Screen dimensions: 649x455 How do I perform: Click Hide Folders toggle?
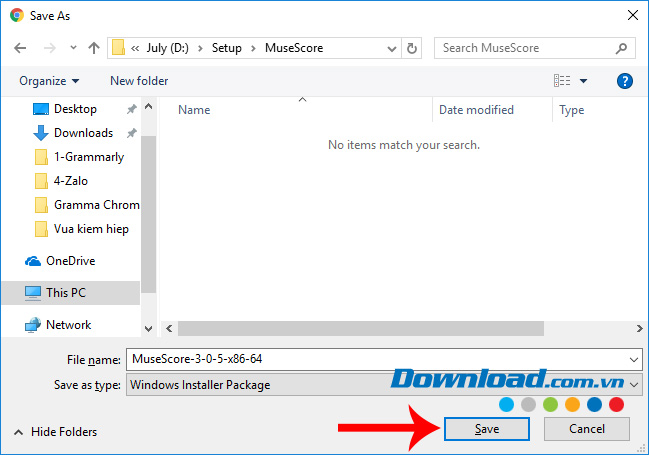point(55,432)
